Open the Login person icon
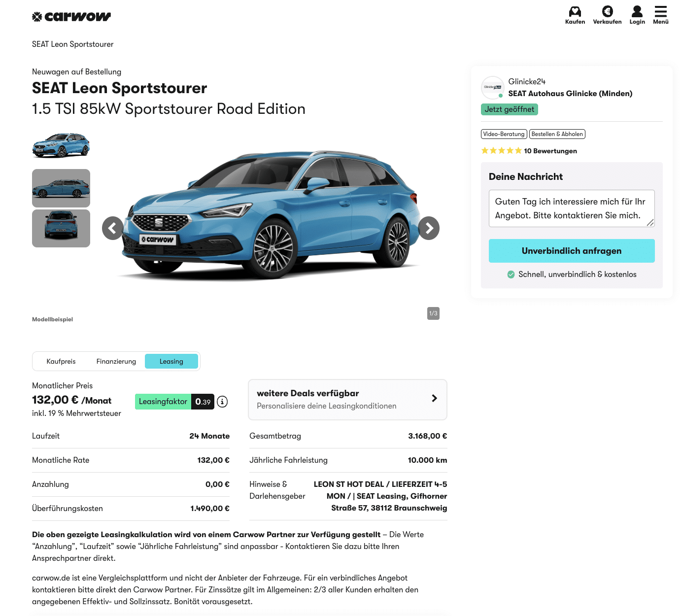The width and height of the screenshot is (682, 616). pyautogui.click(x=637, y=11)
